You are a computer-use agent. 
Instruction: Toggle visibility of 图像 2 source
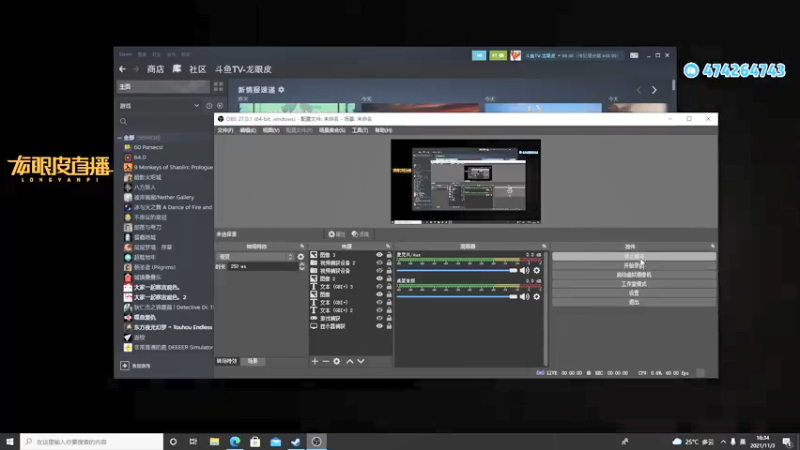[x=379, y=279]
